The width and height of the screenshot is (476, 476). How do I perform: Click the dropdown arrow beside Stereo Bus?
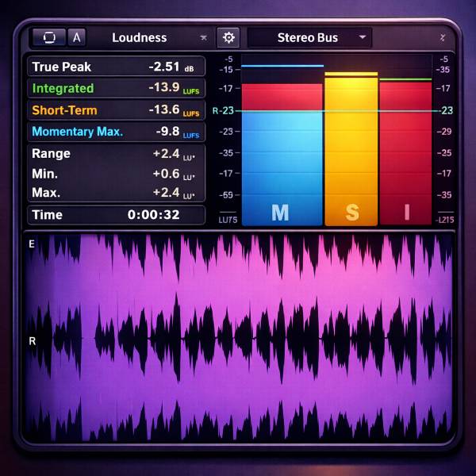click(363, 37)
